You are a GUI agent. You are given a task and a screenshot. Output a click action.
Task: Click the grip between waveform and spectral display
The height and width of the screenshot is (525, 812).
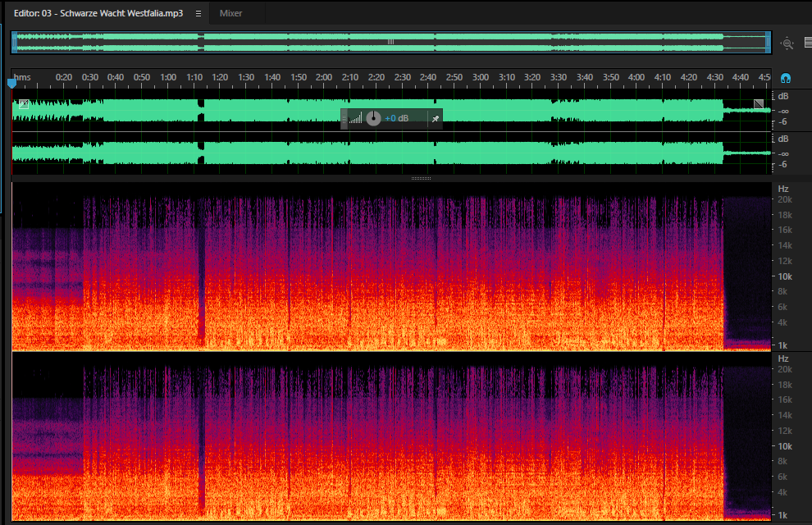(421, 179)
